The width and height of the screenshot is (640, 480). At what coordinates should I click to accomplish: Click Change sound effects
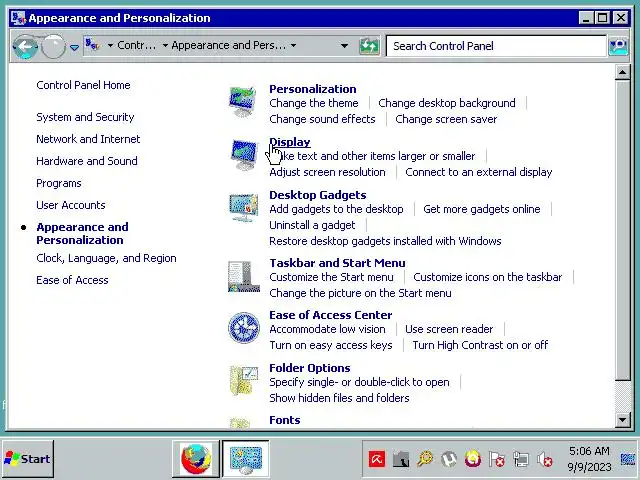[322, 119]
